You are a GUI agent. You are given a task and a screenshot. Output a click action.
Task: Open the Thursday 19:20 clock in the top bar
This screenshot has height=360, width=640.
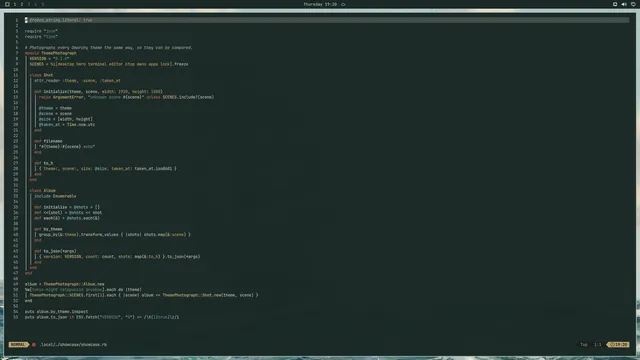click(320, 4)
